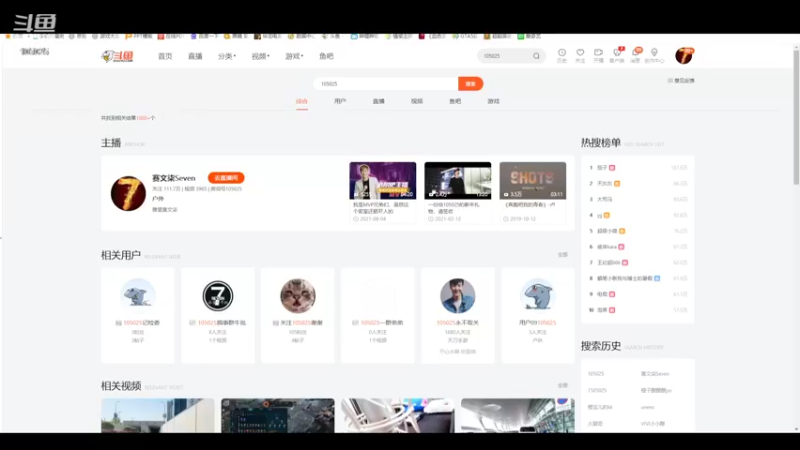
Task: Click the 意见反馈 feedback link
Action: pos(681,81)
